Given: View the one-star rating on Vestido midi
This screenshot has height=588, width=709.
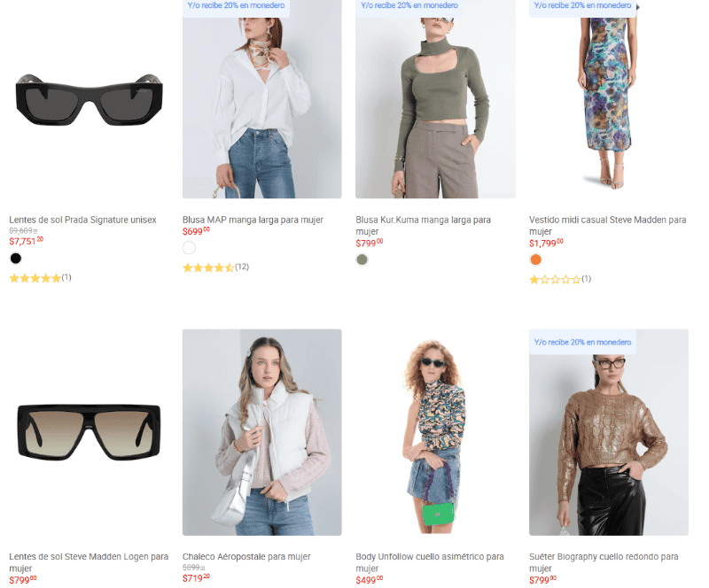Looking at the screenshot, I should coord(556,279).
